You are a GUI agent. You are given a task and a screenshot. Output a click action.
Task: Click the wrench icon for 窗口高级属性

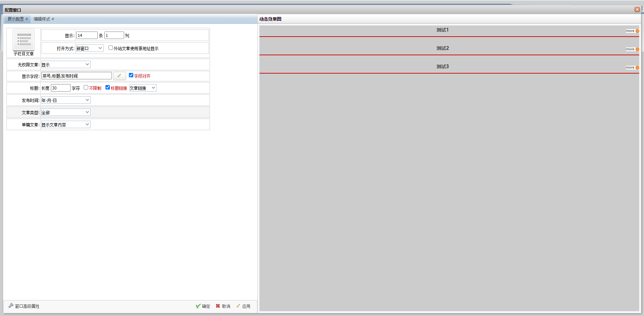11,306
